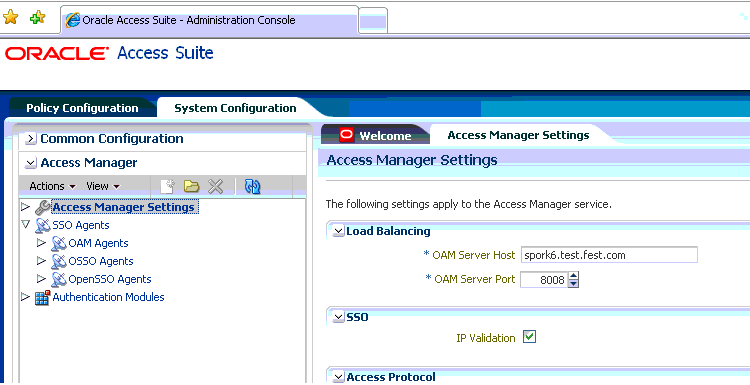The height and width of the screenshot is (385, 750).
Task: Collapse the SSO section
Action: tap(339, 317)
